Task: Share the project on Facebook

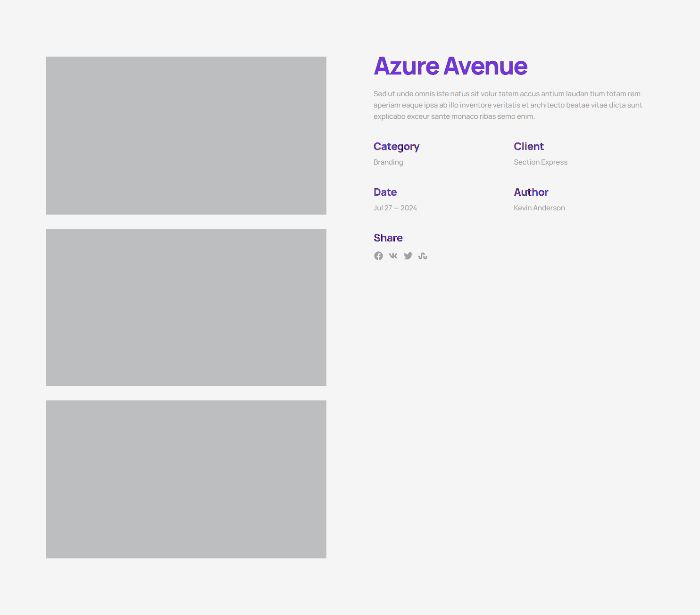Action: click(378, 256)
